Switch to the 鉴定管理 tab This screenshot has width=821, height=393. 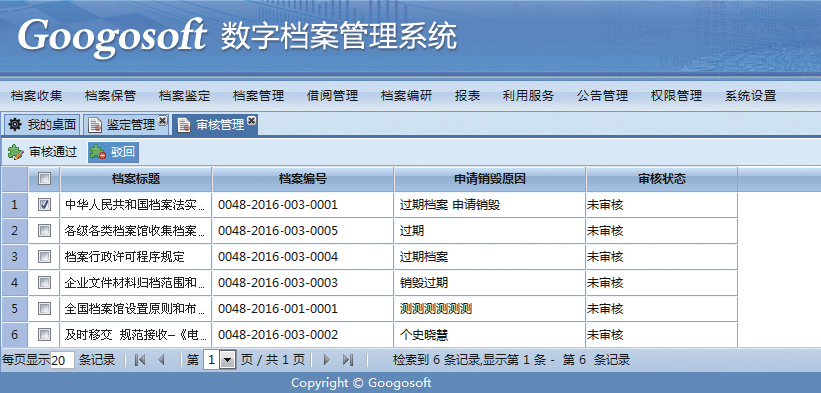[x=126, y=125]
